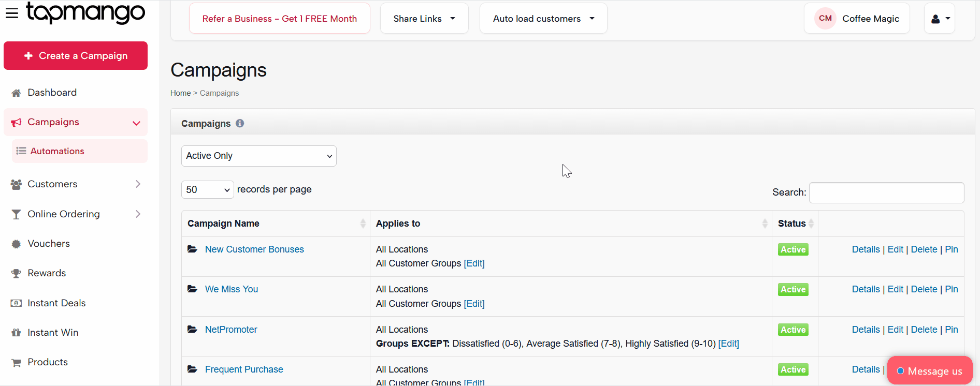The image size is (980, 386).
Task: Click the Products shopping cart icon
Action: 16,362
